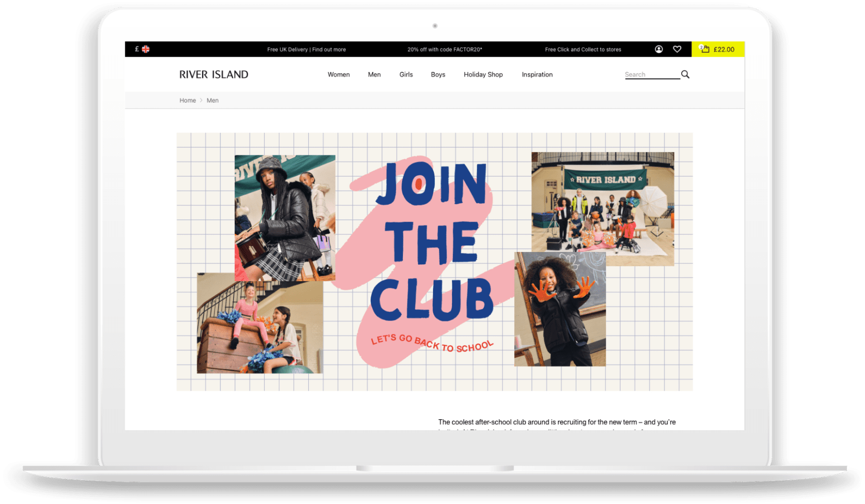Click Free Click and Collect to stores
This screenshot has width=865, height=504.
coord(583,50)
